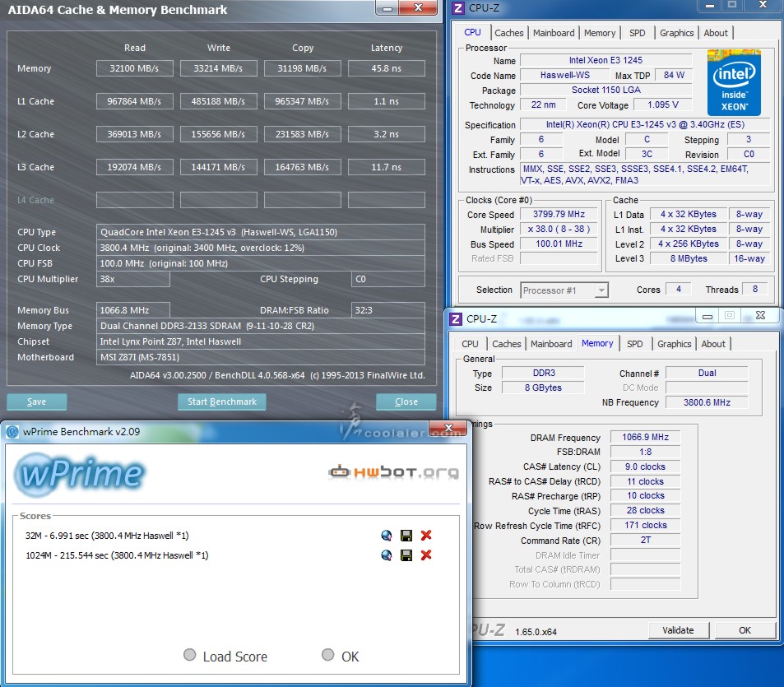Screen dimensions: 784x687
Task: Submit the 32M score online via globe icon
Action: pos(386,536)
